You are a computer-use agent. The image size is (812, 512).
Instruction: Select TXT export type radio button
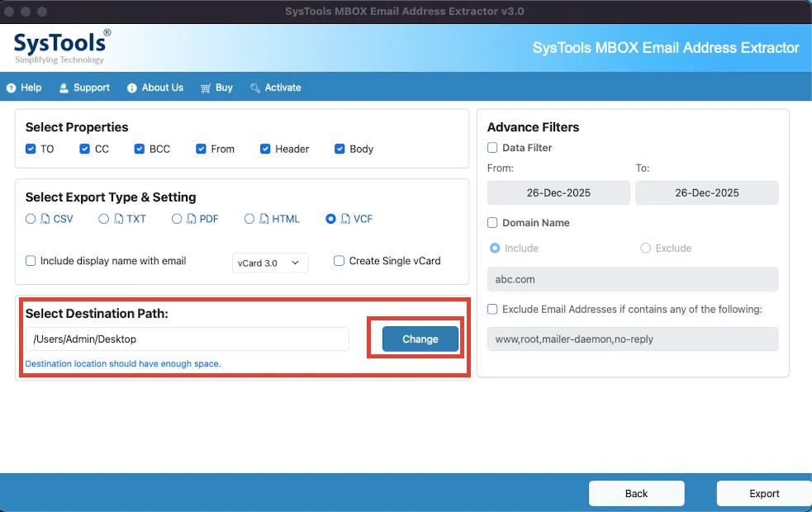click(x=103, y=219)
